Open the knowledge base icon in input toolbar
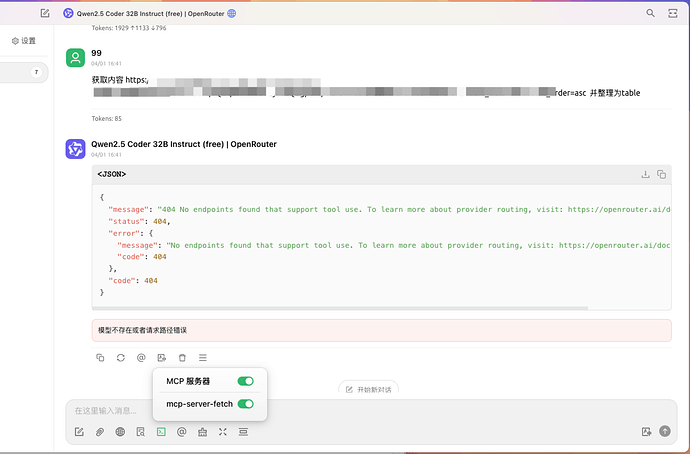Screen dimensions: 690x454 140,432
